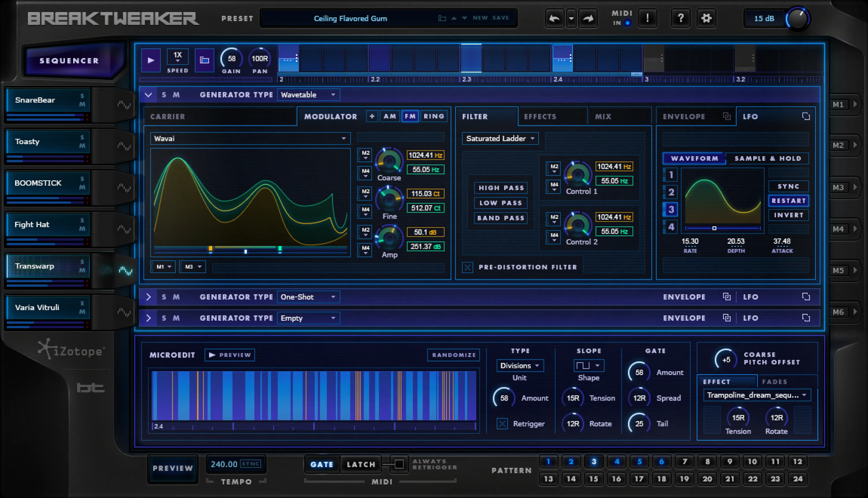Solo the SnareBear track
This screenshot has height=498, width=868.
pyautogui.click(x=82, y=96)
